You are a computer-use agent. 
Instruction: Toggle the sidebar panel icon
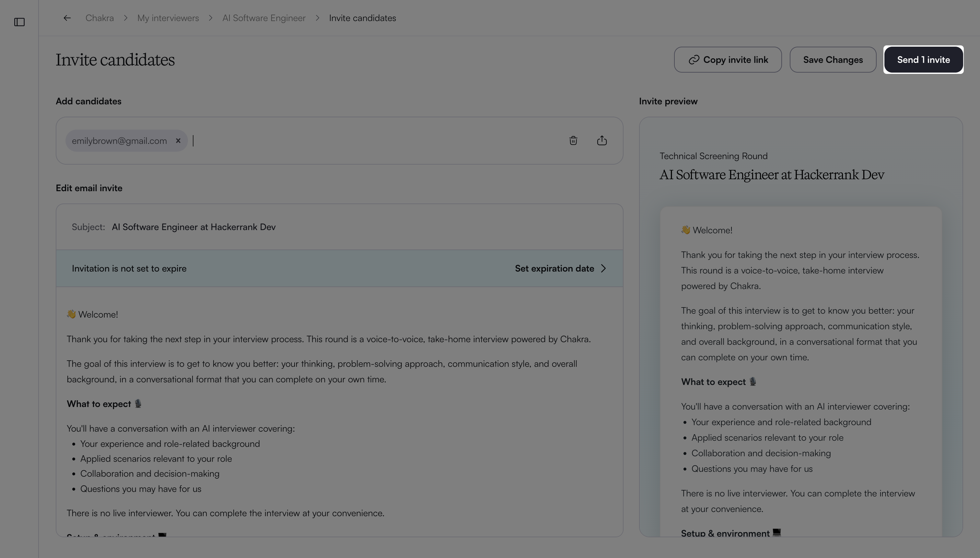point(19,22)
